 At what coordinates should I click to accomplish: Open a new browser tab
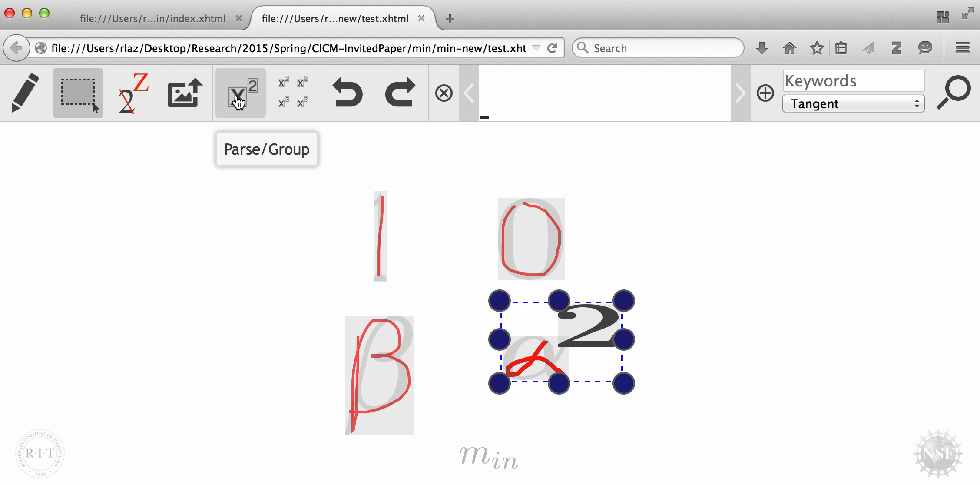[450, 19]
